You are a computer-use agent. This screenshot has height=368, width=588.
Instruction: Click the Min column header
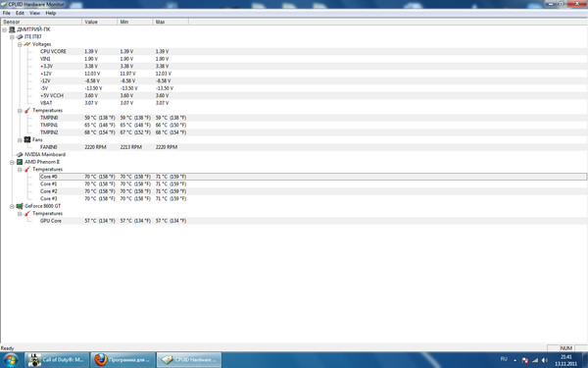(135, 22)
